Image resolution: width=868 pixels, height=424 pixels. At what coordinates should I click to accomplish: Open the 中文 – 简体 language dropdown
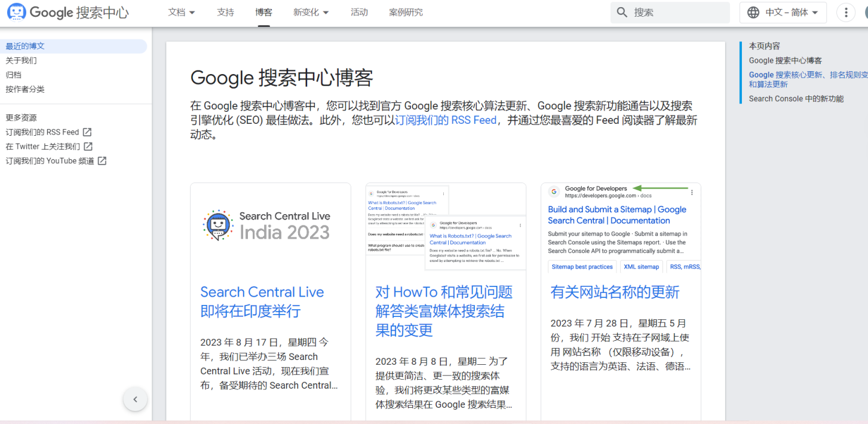click(783, 11)
